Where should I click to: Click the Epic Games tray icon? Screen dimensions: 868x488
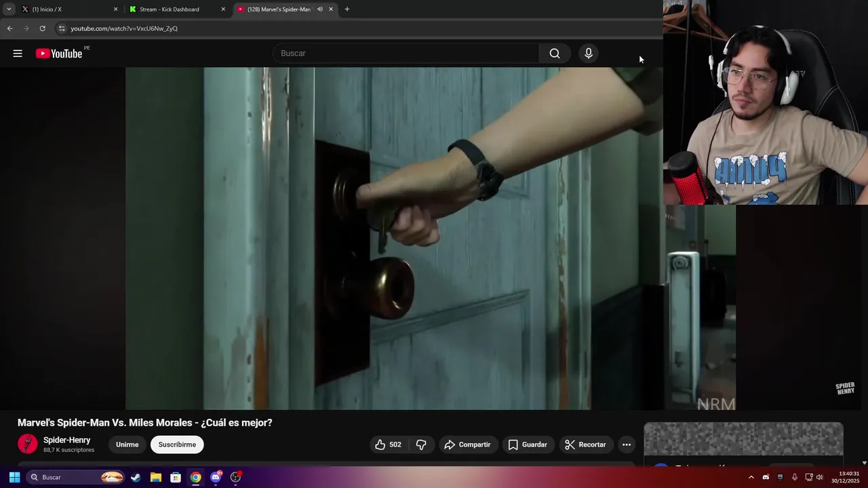780,477
